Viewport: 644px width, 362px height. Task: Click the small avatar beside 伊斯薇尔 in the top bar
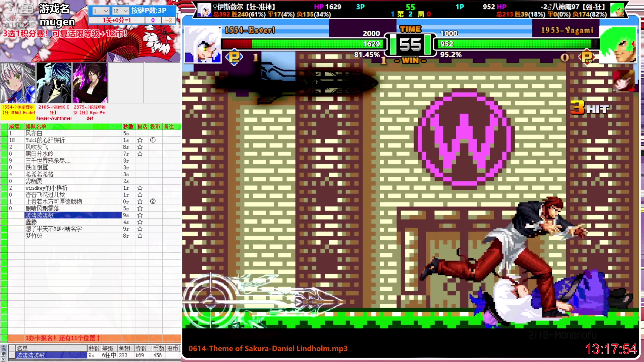[204, 10]
